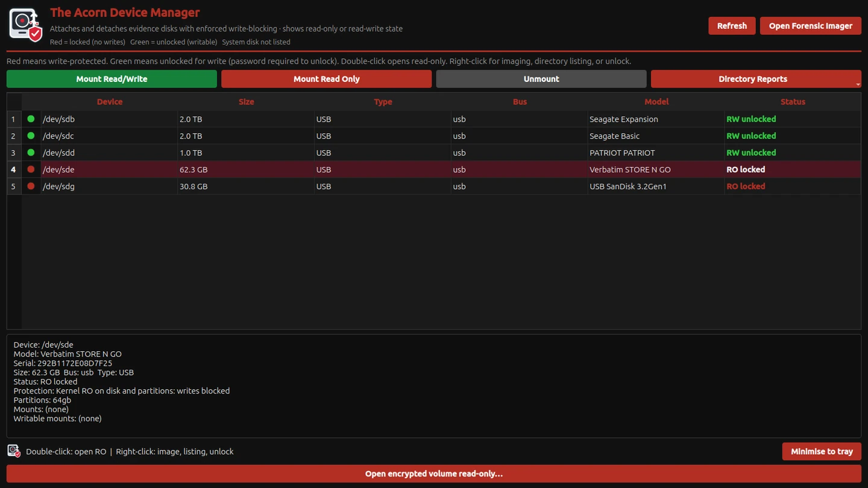This screenshot has height=488, width=868.
Task: Click green status dot for /dev/sdc
Action: point(31,136)
